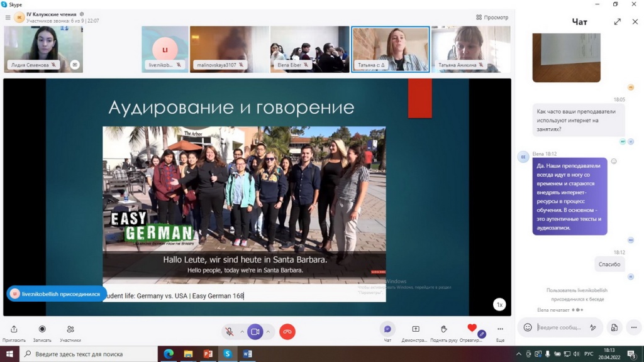Toggle the video camera button
This screenshot has width=644, height=362.
255,331
